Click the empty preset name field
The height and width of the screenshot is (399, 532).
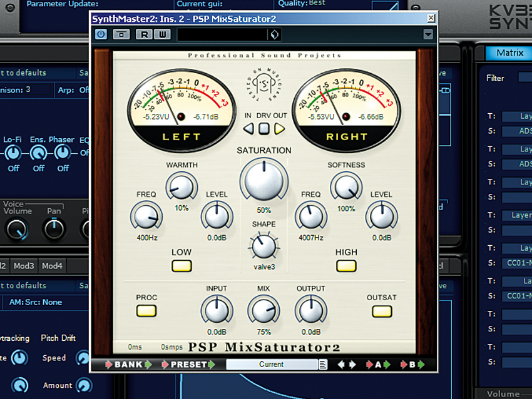click(x=222, y=34)
